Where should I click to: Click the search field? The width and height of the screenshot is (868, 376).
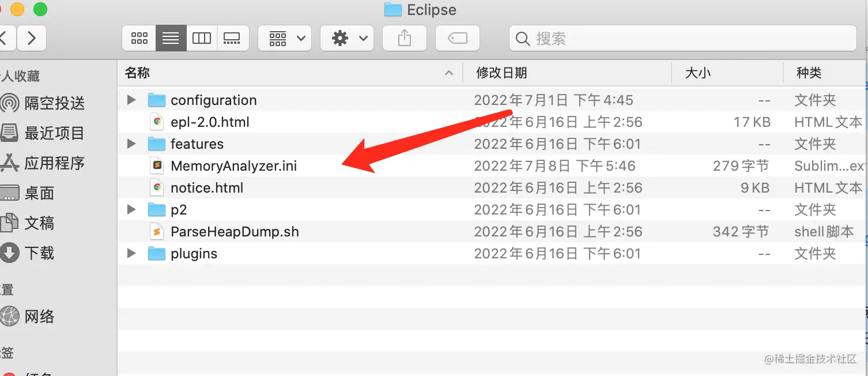point(683,39)
